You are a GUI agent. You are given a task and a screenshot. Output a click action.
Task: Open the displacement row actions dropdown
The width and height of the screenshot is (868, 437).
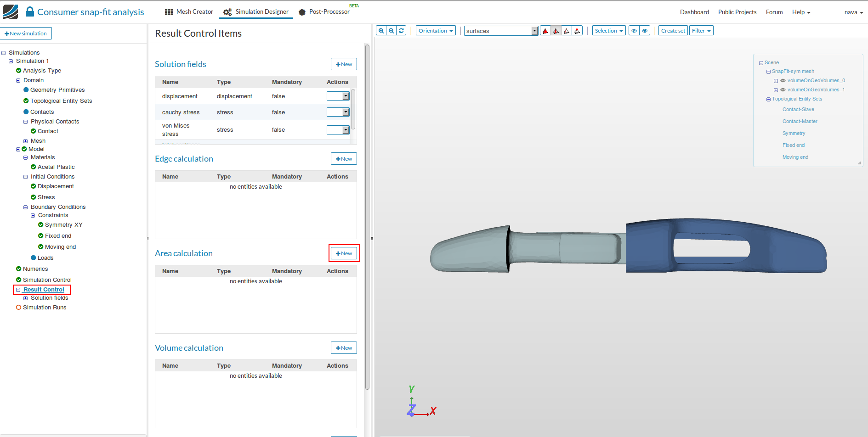click(x=338, y=96)
